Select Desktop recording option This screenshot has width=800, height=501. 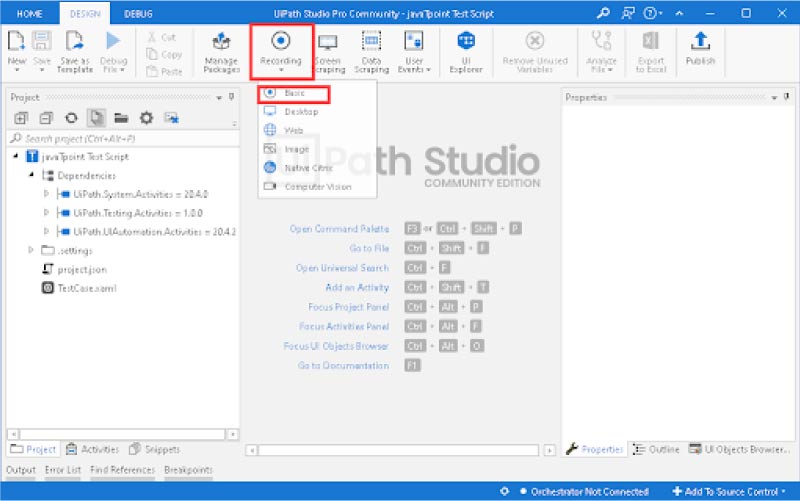317,112
